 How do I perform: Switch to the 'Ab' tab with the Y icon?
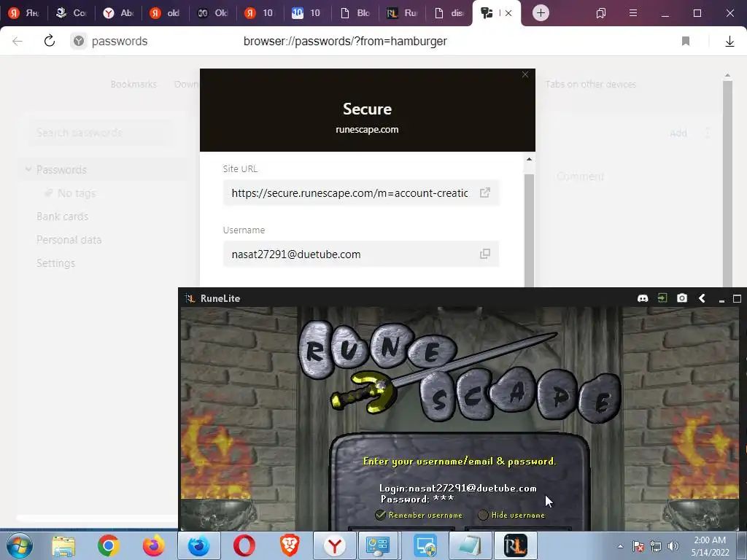119,13
